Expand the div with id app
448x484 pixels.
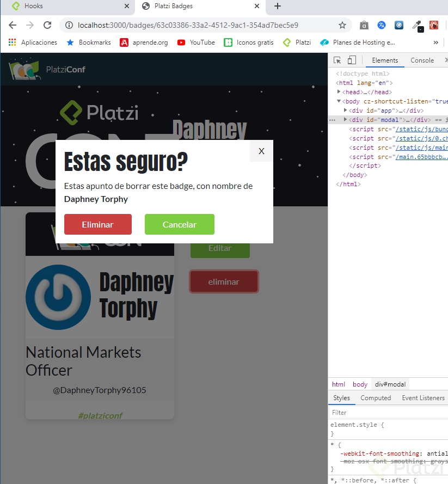pos(345,110)
